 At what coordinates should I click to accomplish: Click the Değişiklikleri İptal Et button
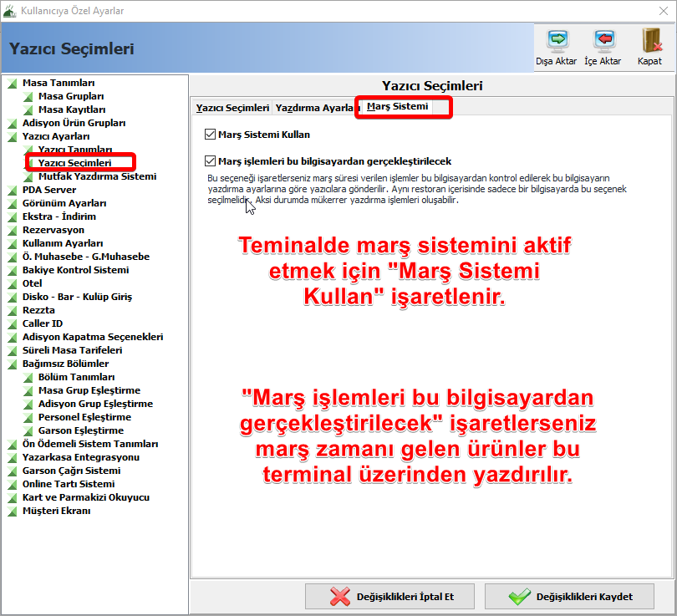coord(389,597)
